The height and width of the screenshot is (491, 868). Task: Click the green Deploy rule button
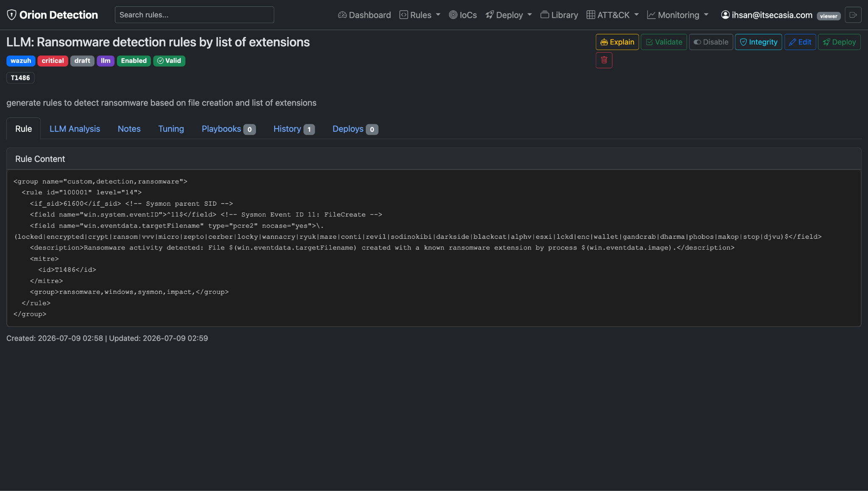tap(839, 42)
